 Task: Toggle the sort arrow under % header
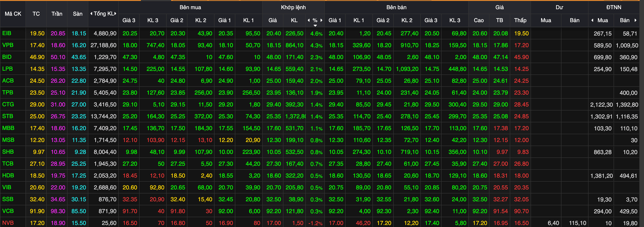point(315,25)
